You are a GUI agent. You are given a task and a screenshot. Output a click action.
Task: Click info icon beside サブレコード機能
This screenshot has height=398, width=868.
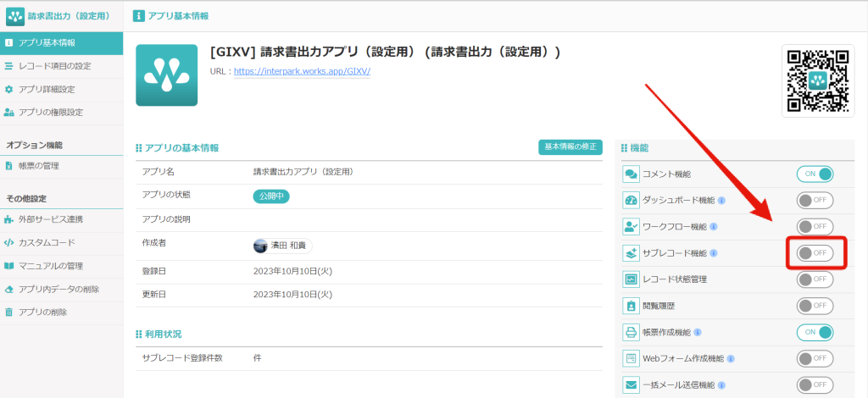point(714,253)
